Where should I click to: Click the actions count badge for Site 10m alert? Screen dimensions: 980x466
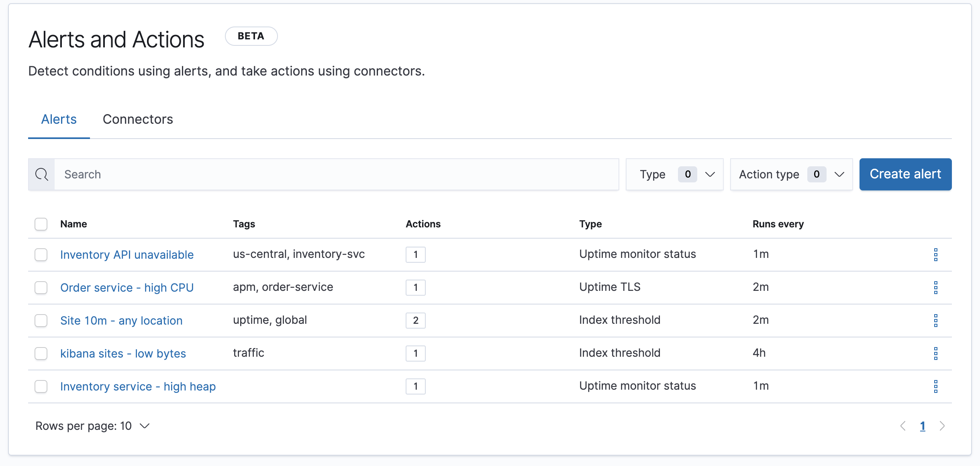point(416,320)
